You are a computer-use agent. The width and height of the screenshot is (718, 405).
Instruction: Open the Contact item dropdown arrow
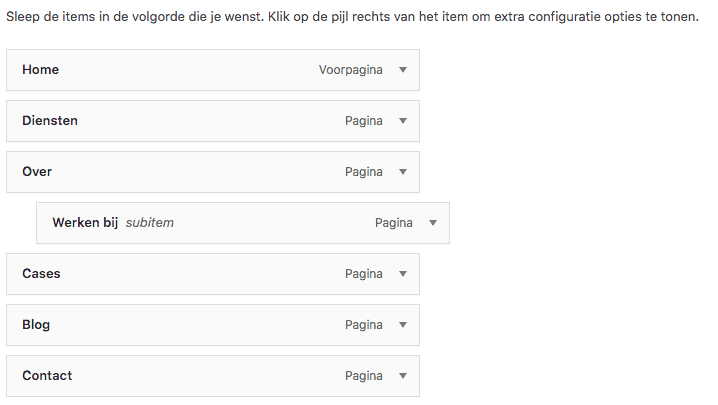[x=403, y=376]
